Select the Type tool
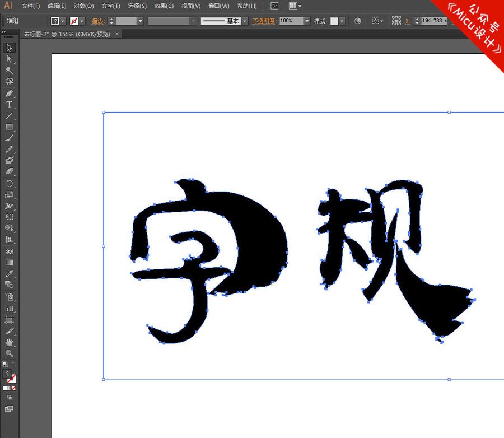The height and width of the screenshot is (438, 504). click(9, 105)
